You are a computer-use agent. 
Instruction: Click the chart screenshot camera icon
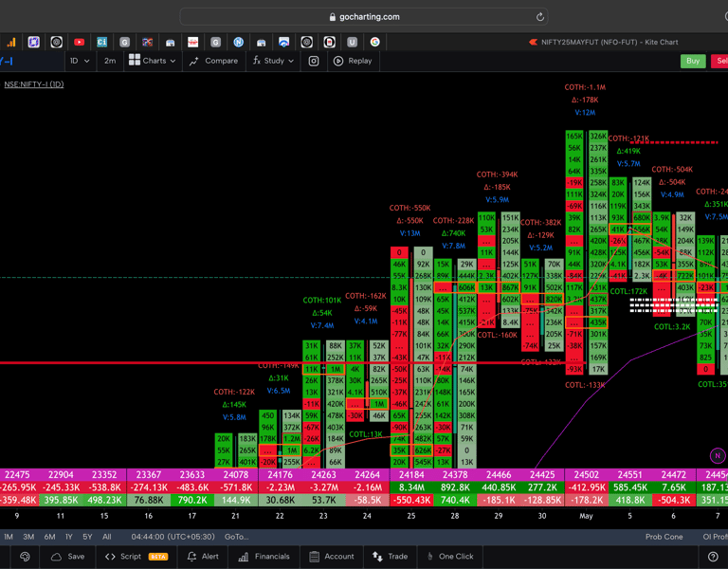point(314,61)
